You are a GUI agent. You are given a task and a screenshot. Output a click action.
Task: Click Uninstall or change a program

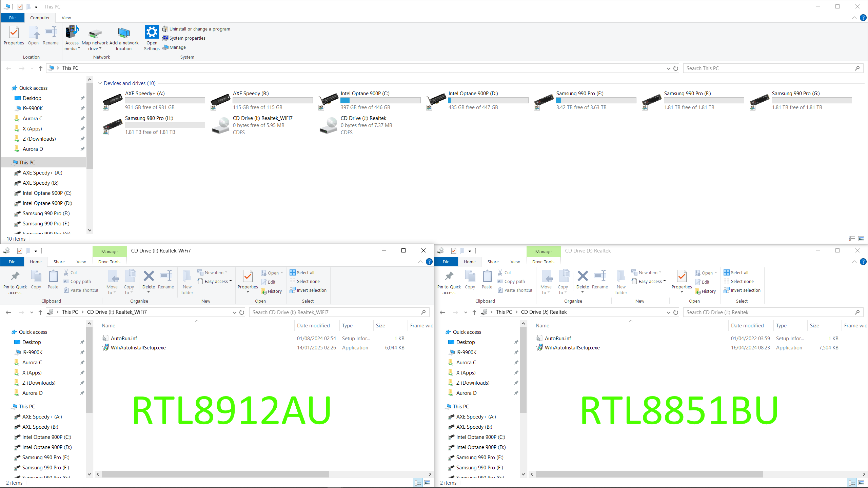(196, 29)
